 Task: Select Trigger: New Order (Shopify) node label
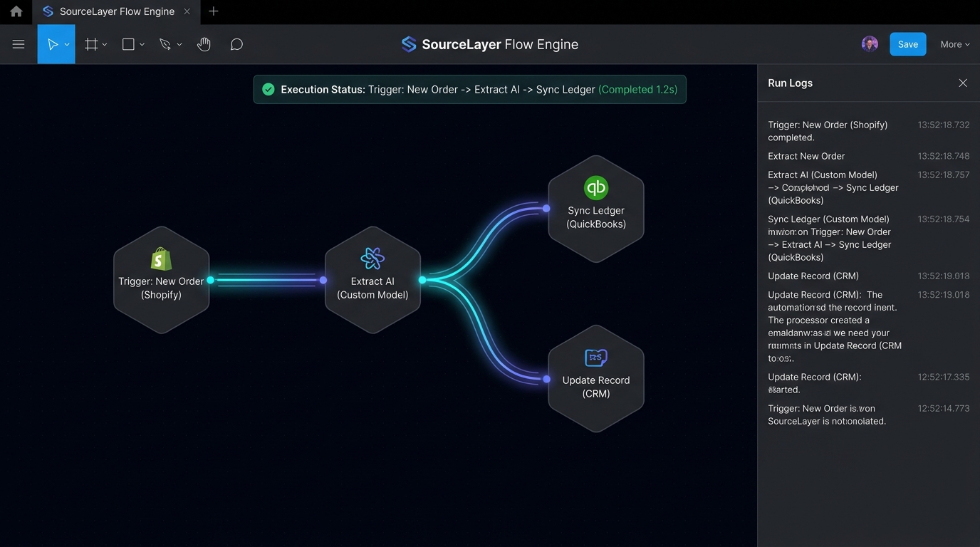click(161, 288)
